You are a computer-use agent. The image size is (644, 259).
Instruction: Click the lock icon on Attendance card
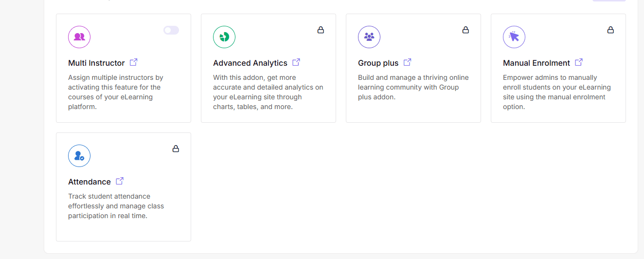click(x=176, y=149)
